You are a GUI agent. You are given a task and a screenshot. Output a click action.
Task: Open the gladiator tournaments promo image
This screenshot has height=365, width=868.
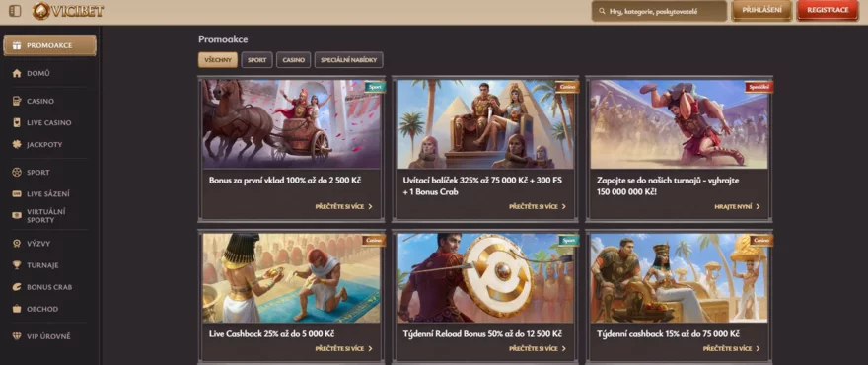[x=679, y=124]
